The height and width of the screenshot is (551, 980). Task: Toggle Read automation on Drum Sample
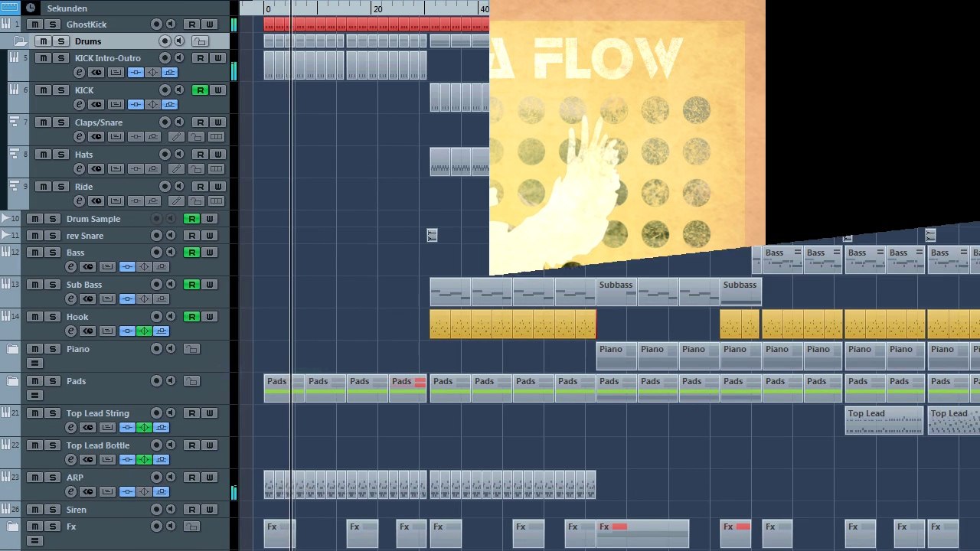(x=192, y=219)
